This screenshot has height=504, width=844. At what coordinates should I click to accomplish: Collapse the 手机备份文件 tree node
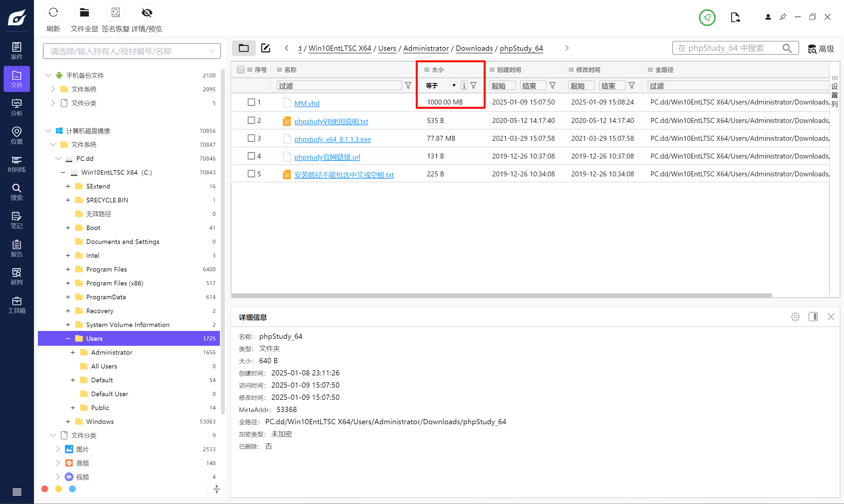click(x=48, y=75)
